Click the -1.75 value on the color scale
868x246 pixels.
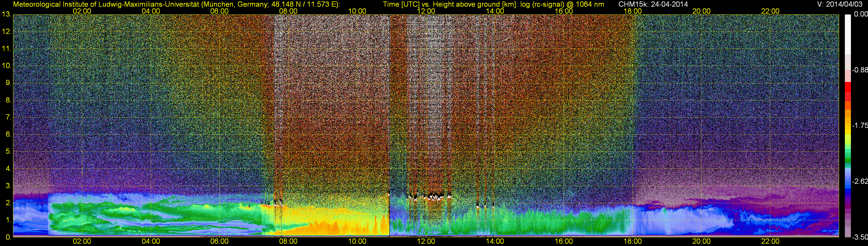point(860,125)
